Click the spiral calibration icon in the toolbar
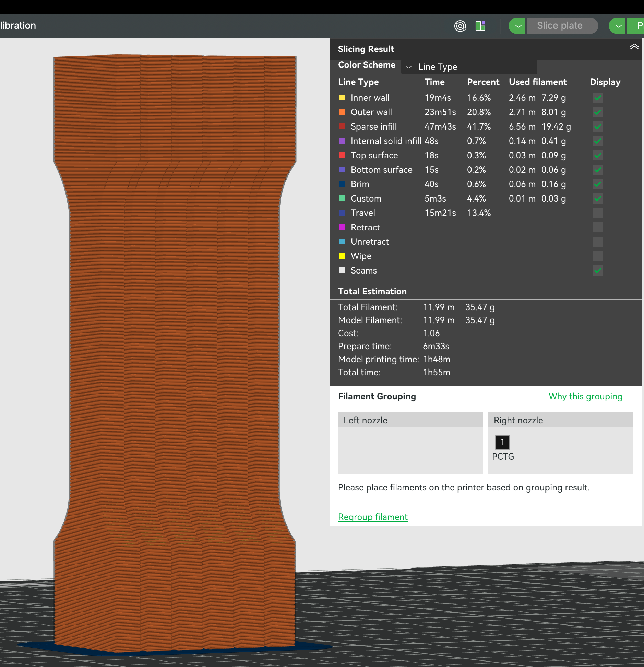The image size is (644, 667). pos(460,25)
